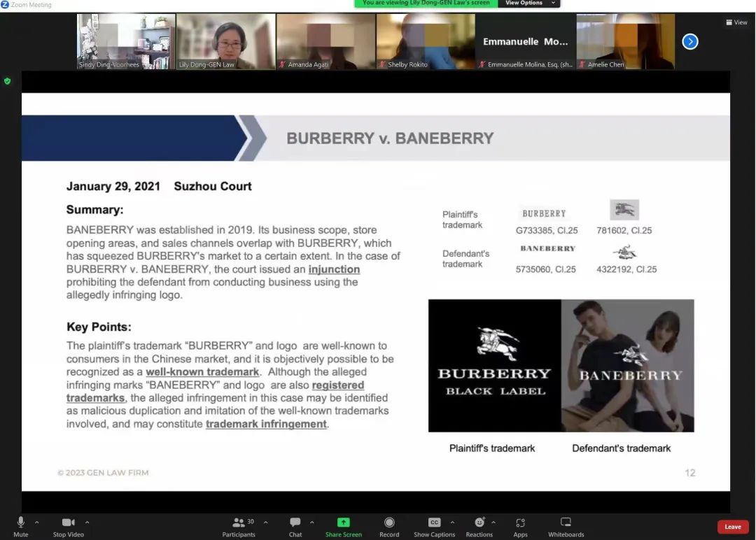This screenshot has width=756, height=540.
Task: Select Amelie Chen video thumbnail
Action: point(626,41)
